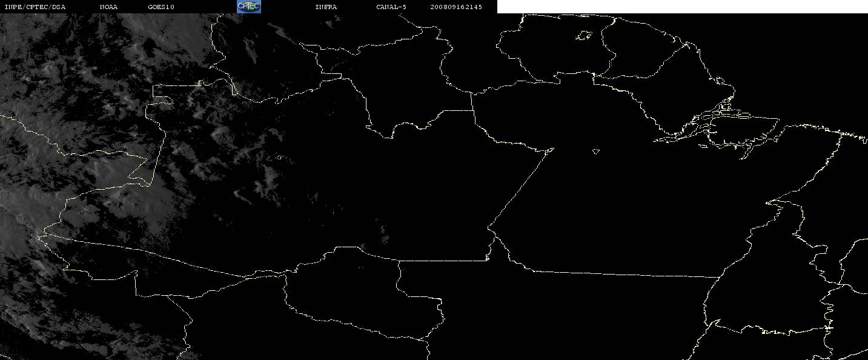Click the INFRA label in header
The height and width of the screenshot is (360, 868).
pos(326,7)
